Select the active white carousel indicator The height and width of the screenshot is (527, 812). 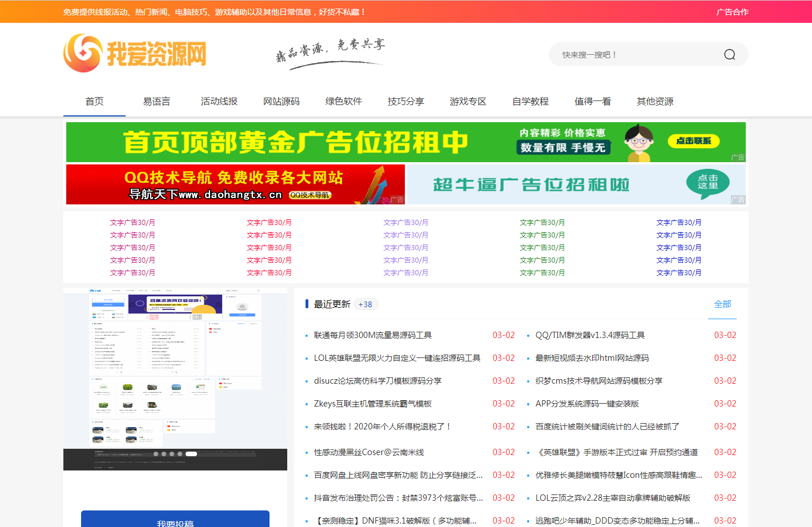pos(191,454)
